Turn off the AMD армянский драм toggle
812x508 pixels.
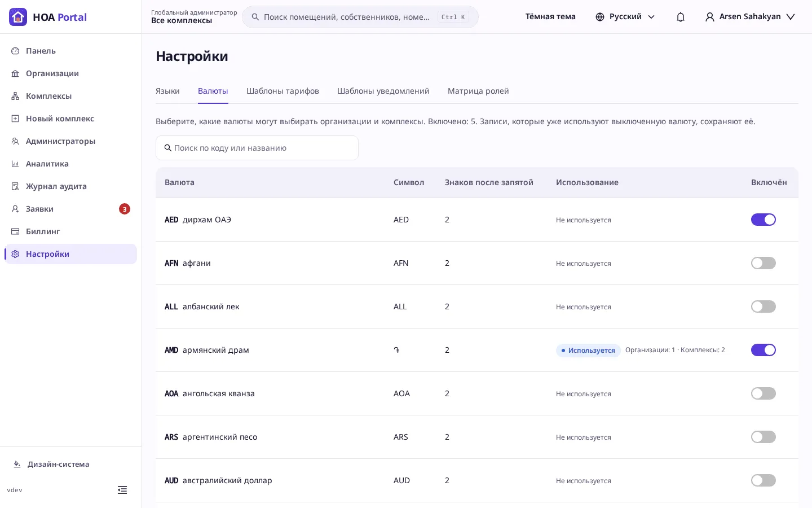[x=764, y=350]
